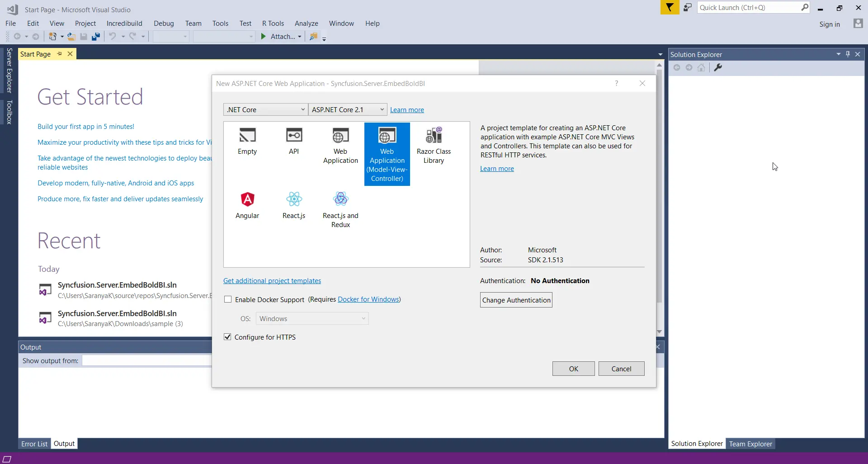Open the Debug menu

coord(164,24)
